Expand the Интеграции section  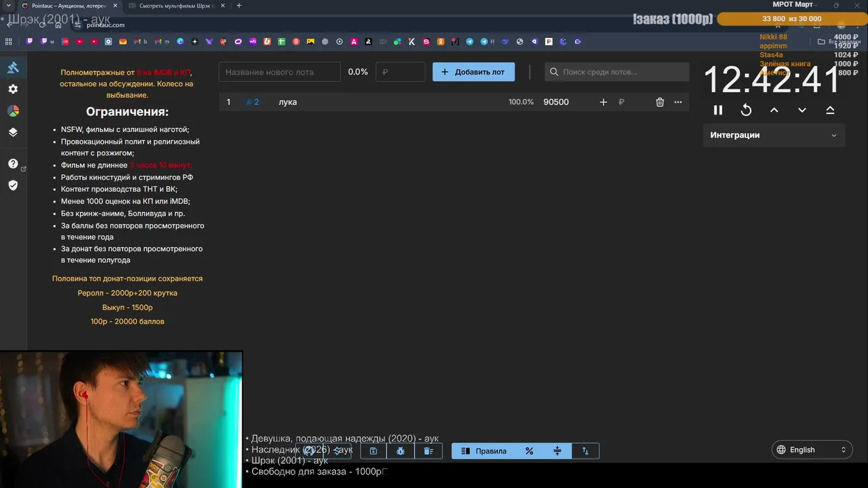tap(774, 135)
